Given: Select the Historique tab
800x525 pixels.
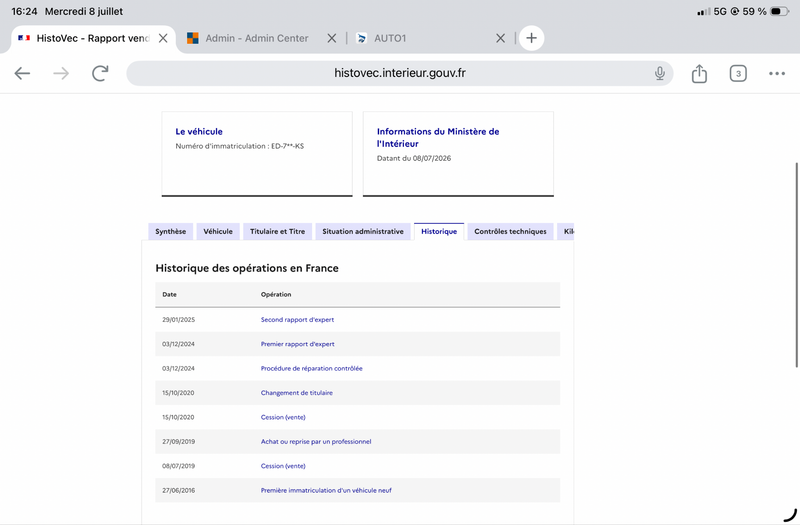Looking at the screenshot, I should [x=439, y=232].
